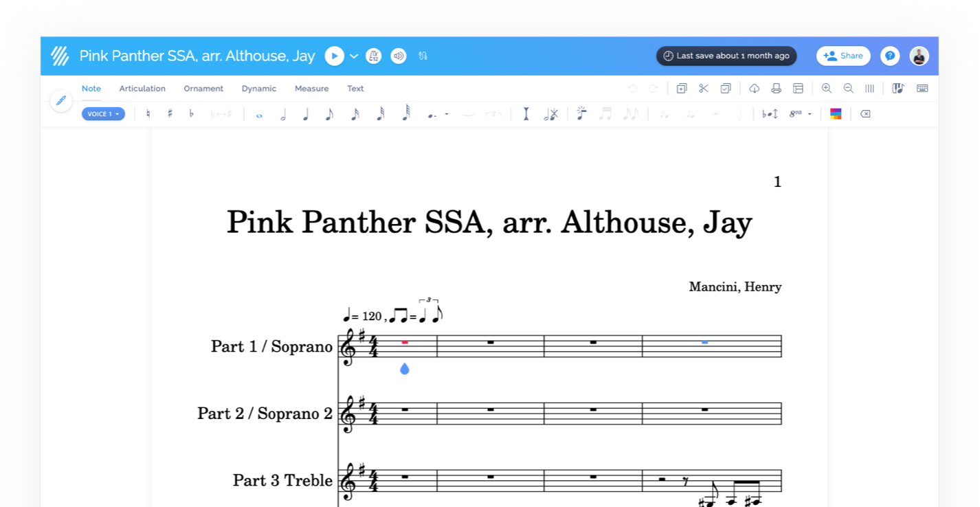Image resolution: width=980 pixels, height=507 pixels.
Task: Cut the selection with scissors
Action: (x=704, y=88)
